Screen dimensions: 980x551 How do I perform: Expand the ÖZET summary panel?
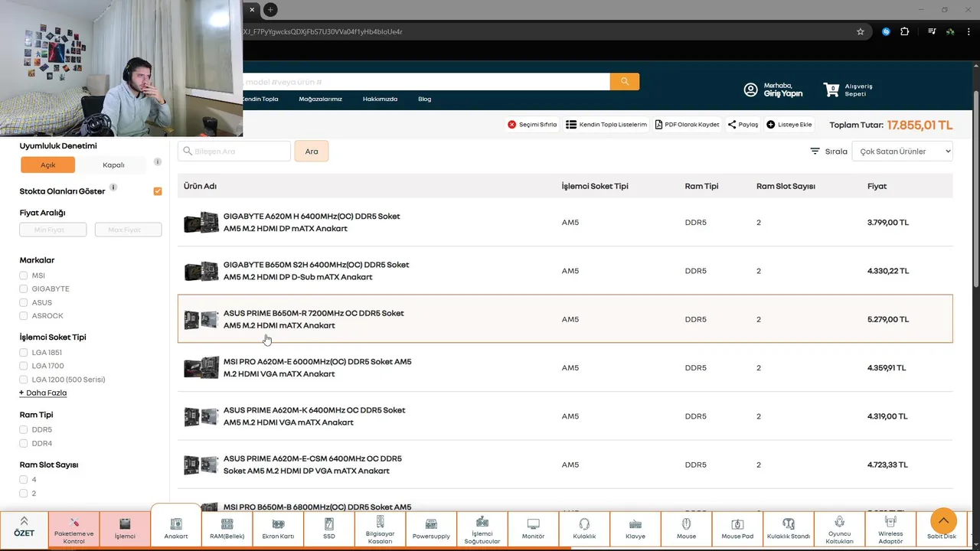tap(24, 527)
